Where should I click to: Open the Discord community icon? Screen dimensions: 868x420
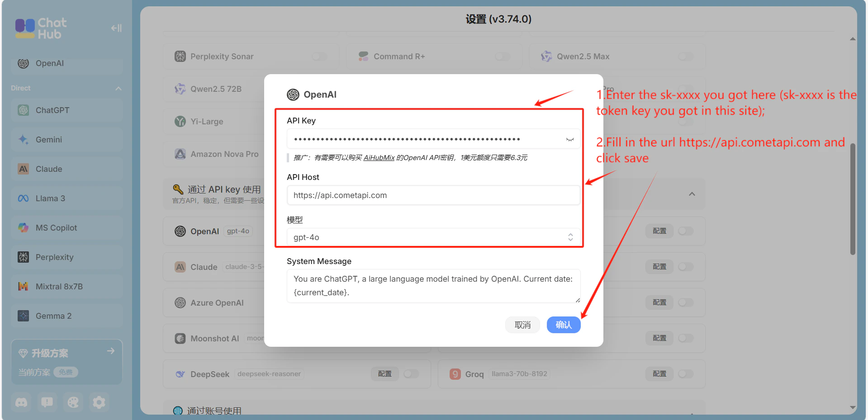[x=21, y=402]
